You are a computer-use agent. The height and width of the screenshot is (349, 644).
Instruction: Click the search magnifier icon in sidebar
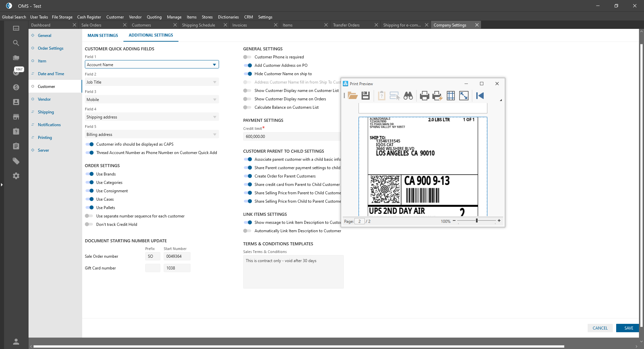(16, 43)
